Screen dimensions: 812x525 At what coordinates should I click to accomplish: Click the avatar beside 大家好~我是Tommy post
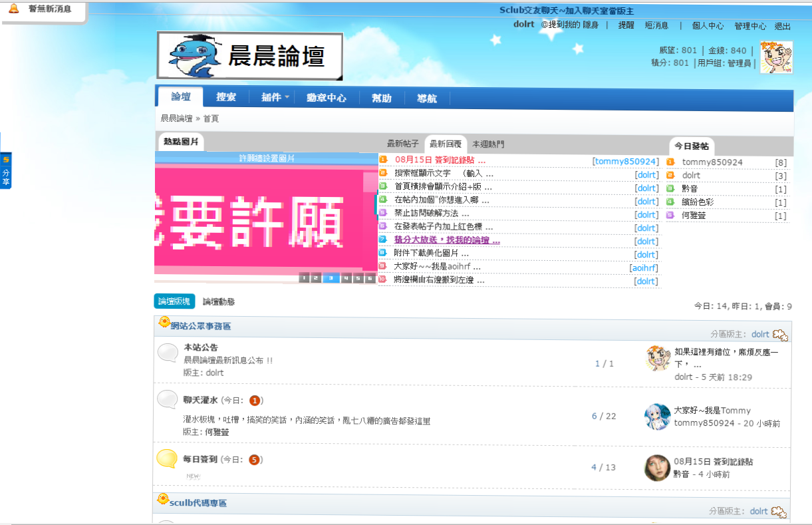tap(657, 417)
